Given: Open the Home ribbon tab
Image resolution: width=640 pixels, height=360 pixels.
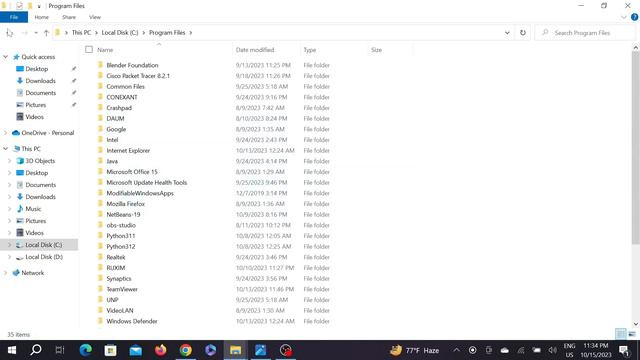Looking at the screenshot, I should (41, 17).
